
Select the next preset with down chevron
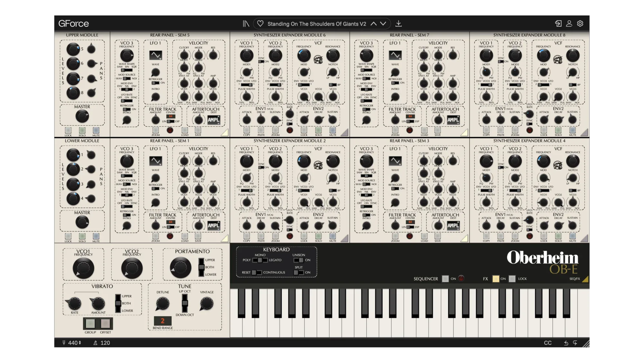click(x=383, y=24)
